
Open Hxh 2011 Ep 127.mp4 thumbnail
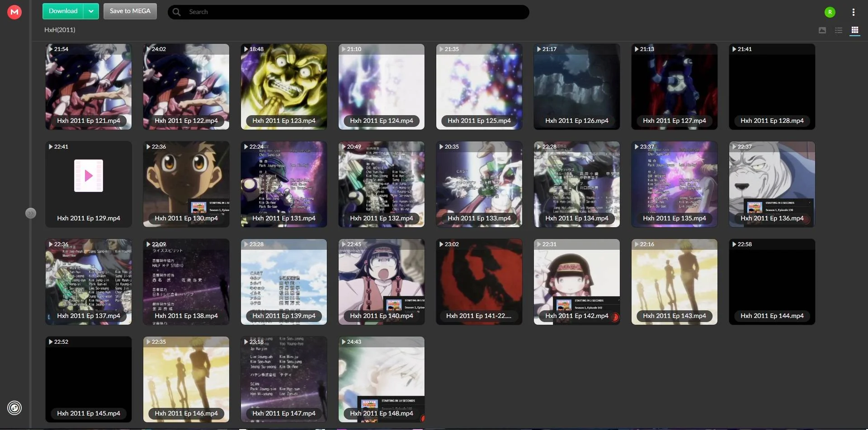pyautogui.click(x=675, y=87)
